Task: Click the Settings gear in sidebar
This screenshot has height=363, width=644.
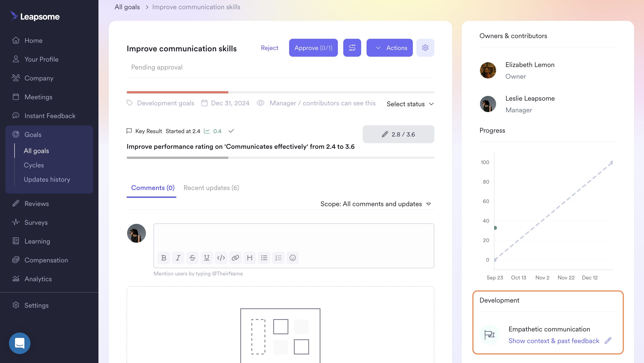Action: (16, 305)
